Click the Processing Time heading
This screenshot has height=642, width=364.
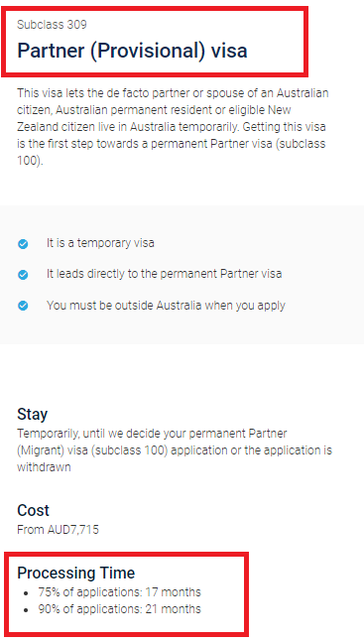click(75, 573)
